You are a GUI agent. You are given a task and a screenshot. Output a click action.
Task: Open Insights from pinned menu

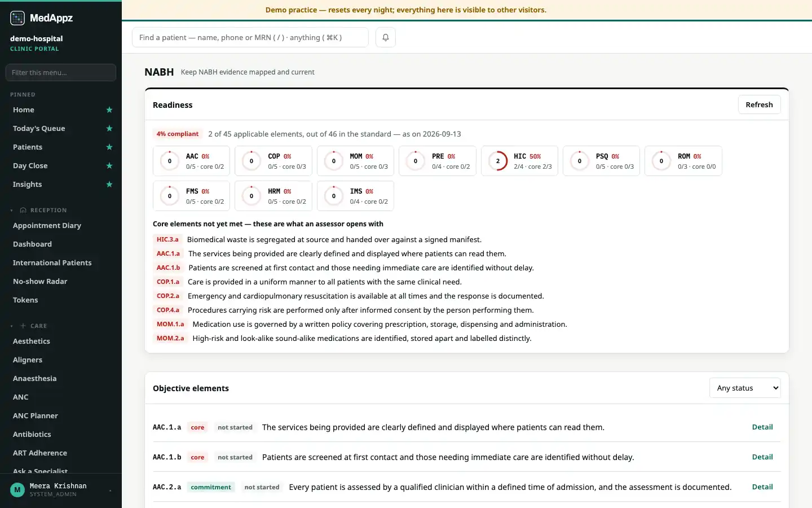pos(28,185)
